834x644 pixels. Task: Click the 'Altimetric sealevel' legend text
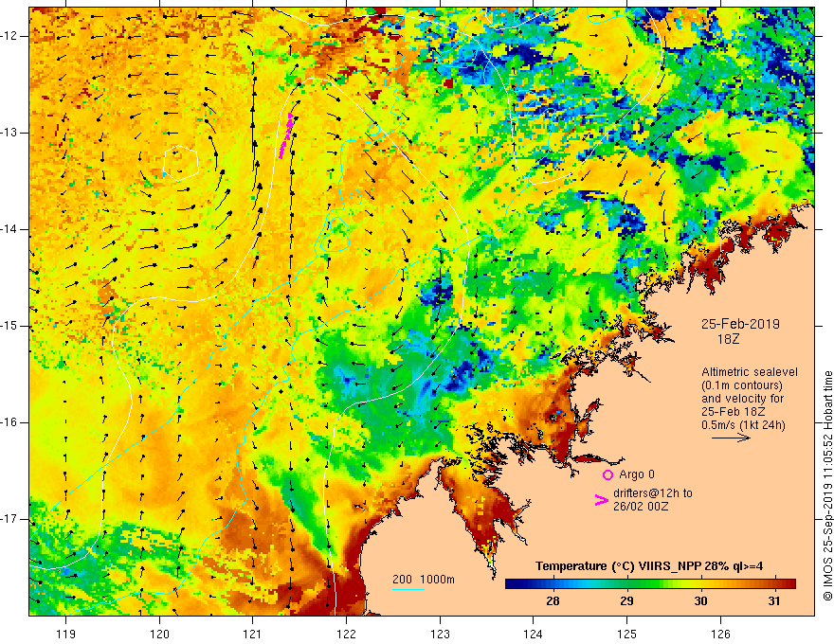(x=750, y=372)
